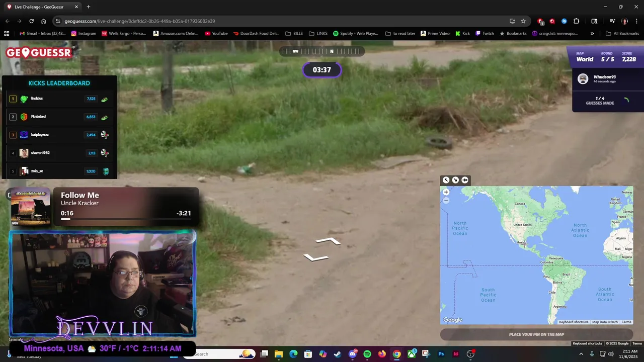Screen dimensions: 644x362
Task: Install app icon in address bar
Action: [512, 21]
